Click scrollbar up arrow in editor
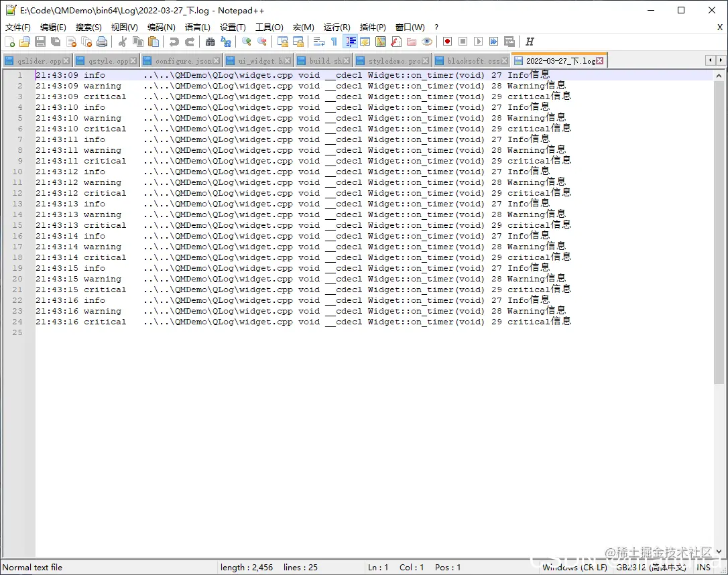 (719, 75)
